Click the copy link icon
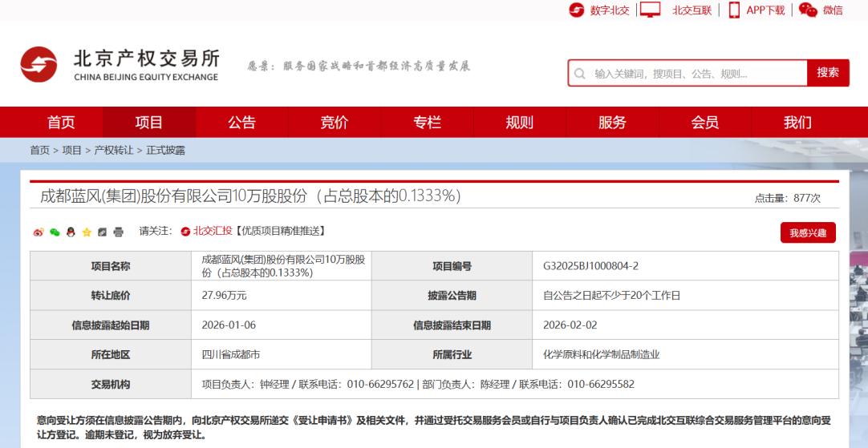This screenshot has height=448, width=868. (102, 232)
